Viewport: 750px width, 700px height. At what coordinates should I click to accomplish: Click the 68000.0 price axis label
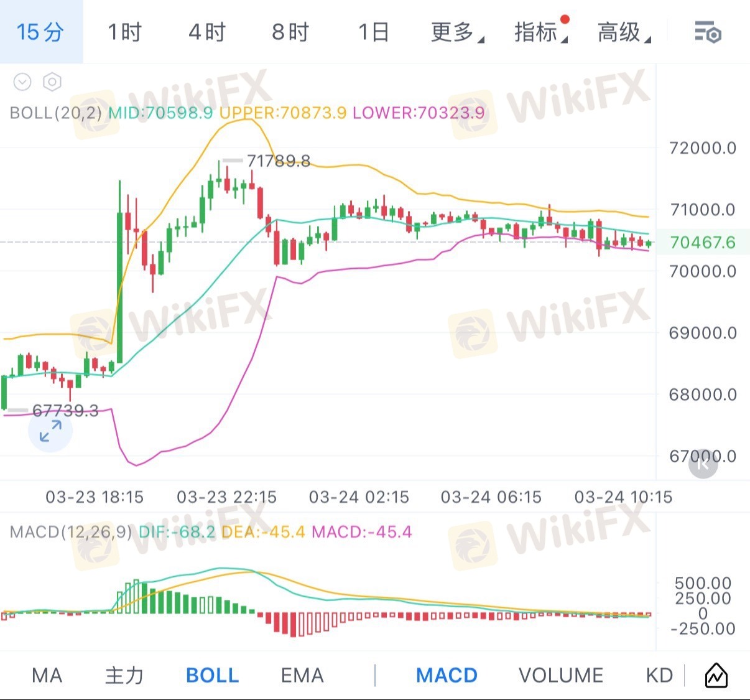tap(703, 394)
